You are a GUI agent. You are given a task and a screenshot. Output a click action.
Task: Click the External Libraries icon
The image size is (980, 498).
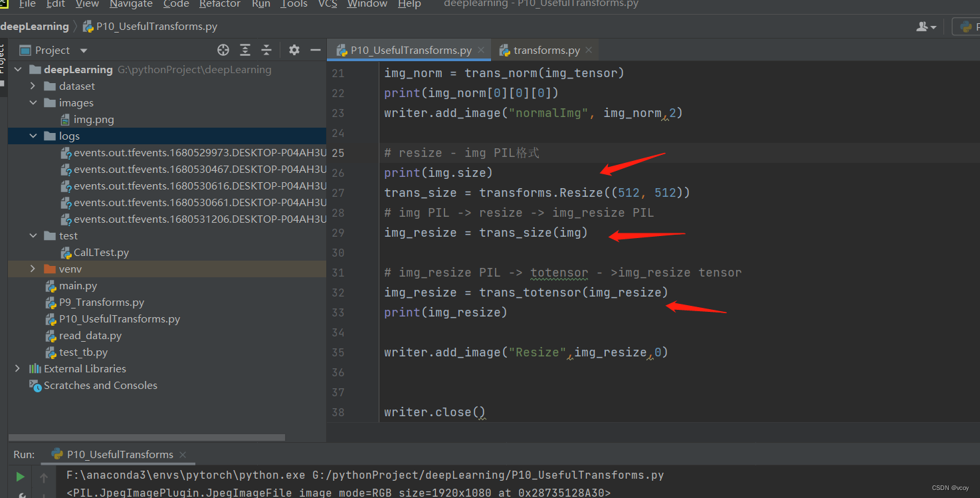click(35, 369)
